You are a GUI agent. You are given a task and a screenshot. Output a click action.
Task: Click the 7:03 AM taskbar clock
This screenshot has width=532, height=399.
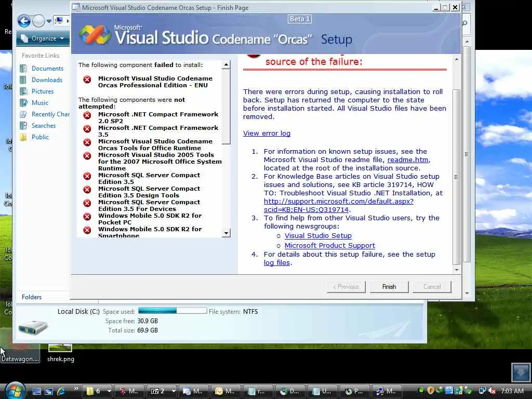pos(512,391)
